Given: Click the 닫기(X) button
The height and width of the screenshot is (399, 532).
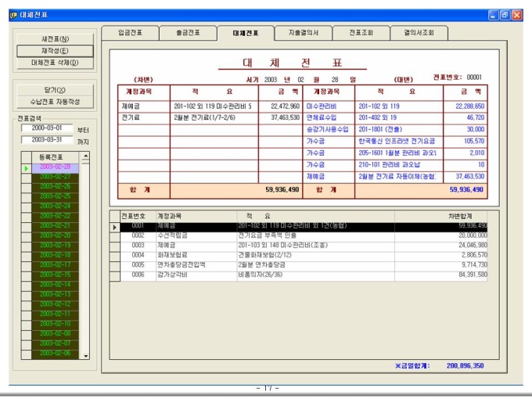Looking at the screenshot, I should point(55,90).
